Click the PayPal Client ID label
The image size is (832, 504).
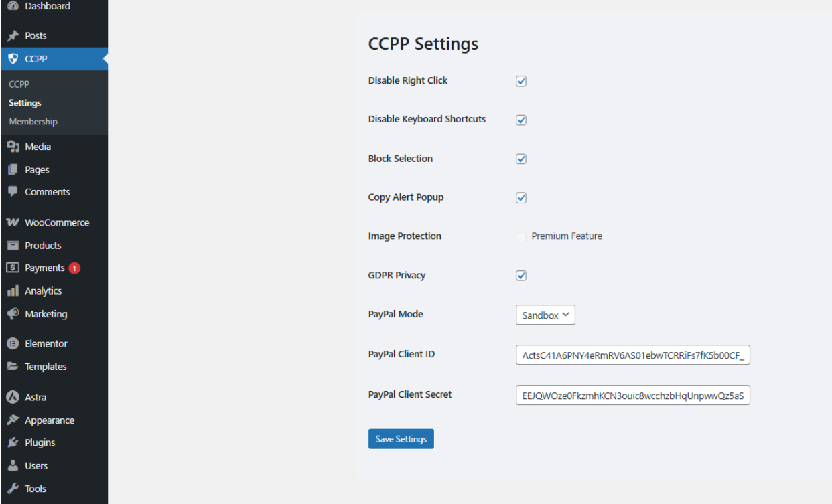pos(401,354)
